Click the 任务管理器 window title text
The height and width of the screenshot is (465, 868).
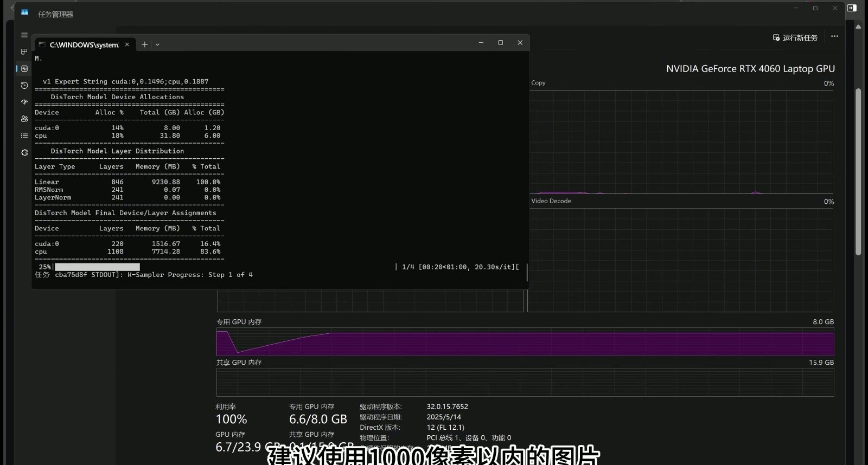[x=55, y=14]
